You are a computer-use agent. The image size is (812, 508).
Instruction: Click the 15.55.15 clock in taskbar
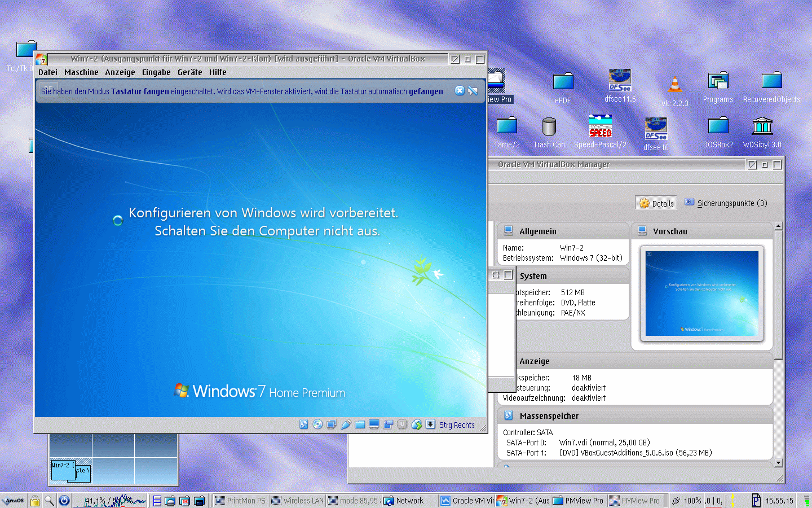point(779,501)
